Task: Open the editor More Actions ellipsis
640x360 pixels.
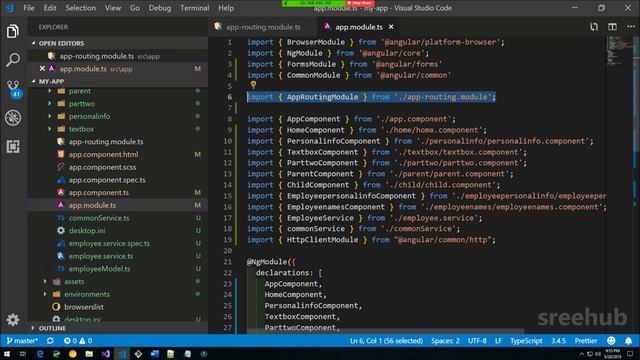Action: pos(631,27)
